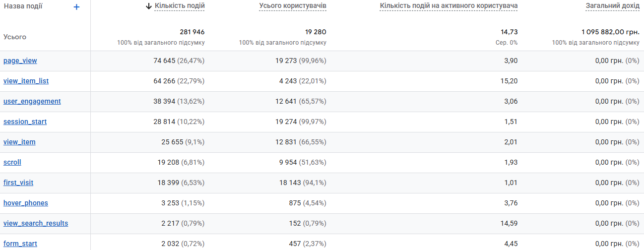Select total revenue 1 095 882,00 грн.
Screen dimensions: 644x250
610,32
